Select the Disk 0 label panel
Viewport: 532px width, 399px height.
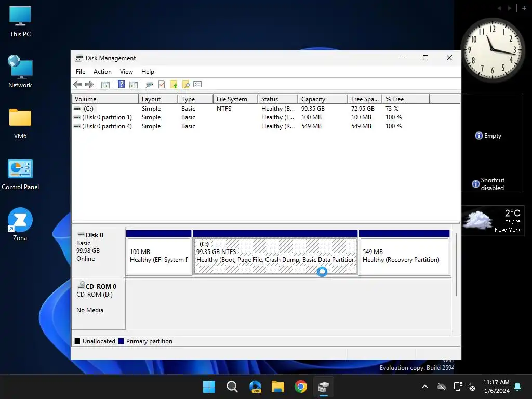tap(98, 252)
